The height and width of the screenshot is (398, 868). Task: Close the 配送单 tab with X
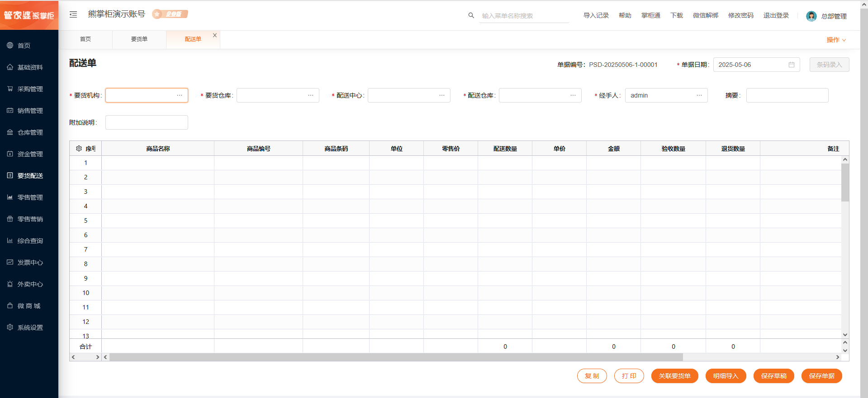click(215, 35)
